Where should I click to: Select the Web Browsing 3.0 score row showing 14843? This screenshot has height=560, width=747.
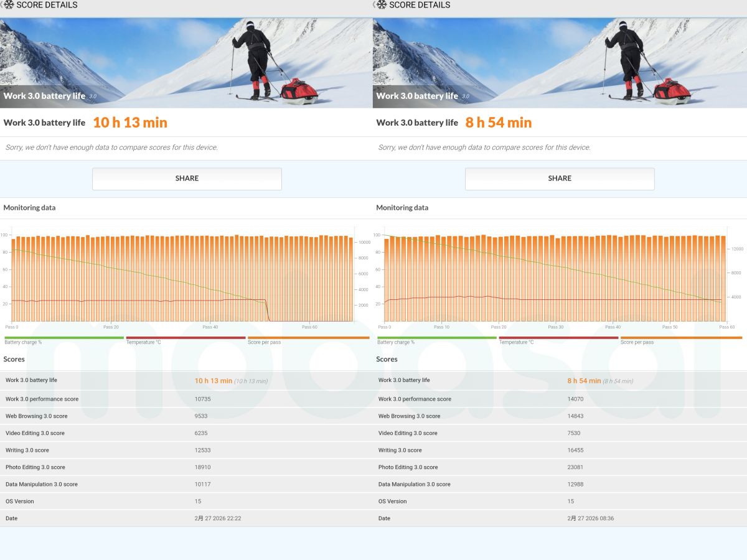[560, 416]
